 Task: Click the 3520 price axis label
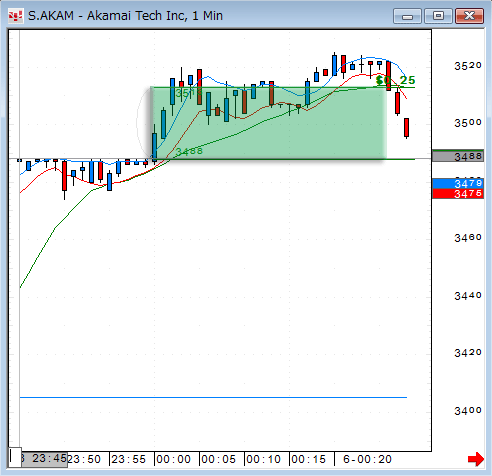click(x=468, y=66)
